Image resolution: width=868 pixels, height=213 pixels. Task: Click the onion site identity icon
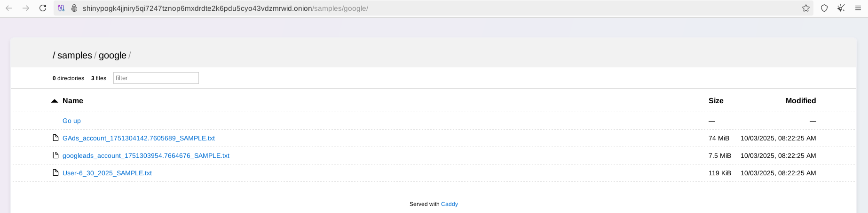[74, 8]
